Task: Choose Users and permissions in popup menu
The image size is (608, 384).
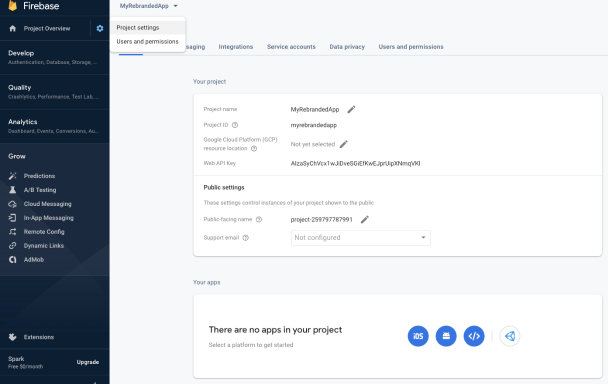Action: coord(147,42)
